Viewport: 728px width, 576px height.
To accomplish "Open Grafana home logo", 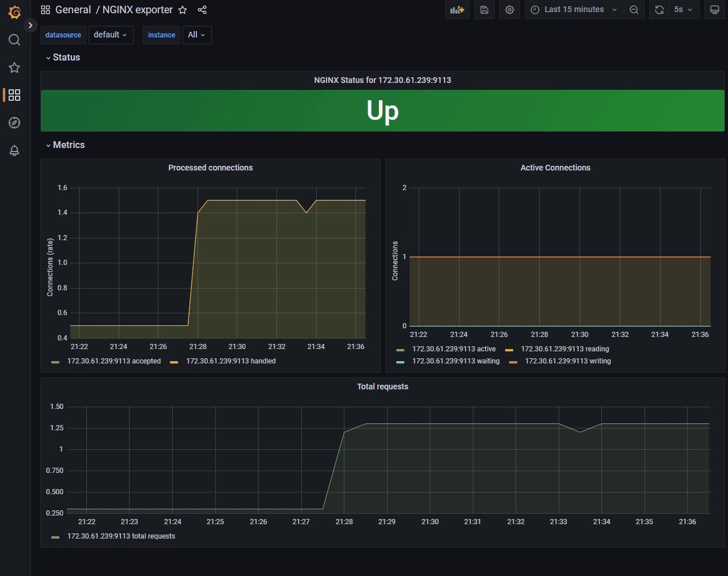I will pos(14,12).
